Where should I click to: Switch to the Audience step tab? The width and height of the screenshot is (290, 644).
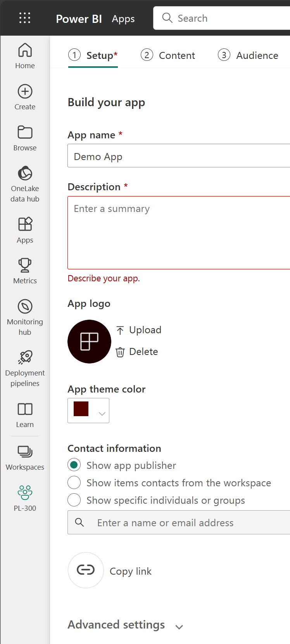click(248, 55)
